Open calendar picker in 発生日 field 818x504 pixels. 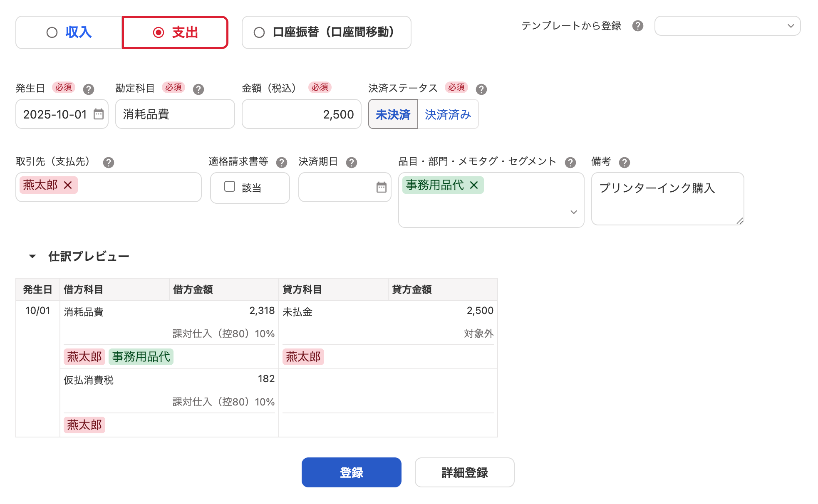tap(98, 114)
